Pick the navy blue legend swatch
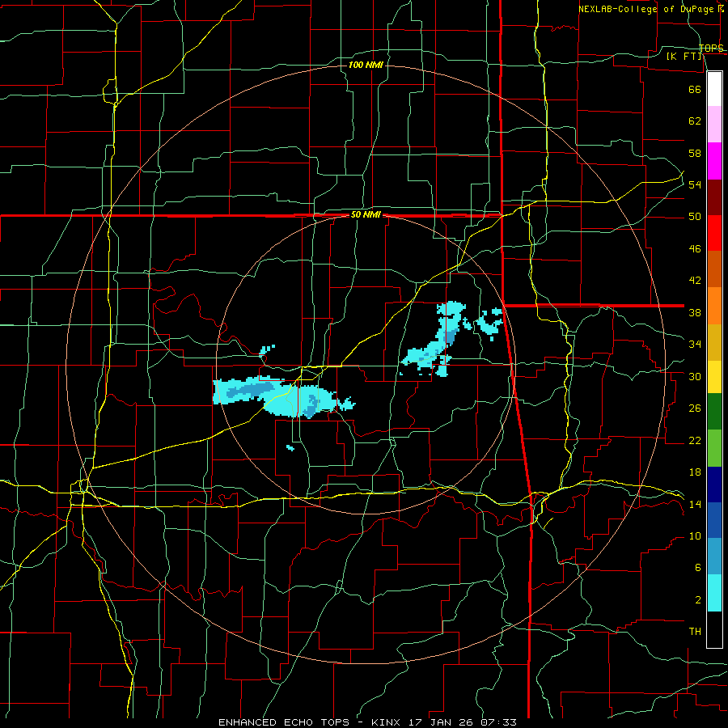728x728 pixels. click(714, 485)
